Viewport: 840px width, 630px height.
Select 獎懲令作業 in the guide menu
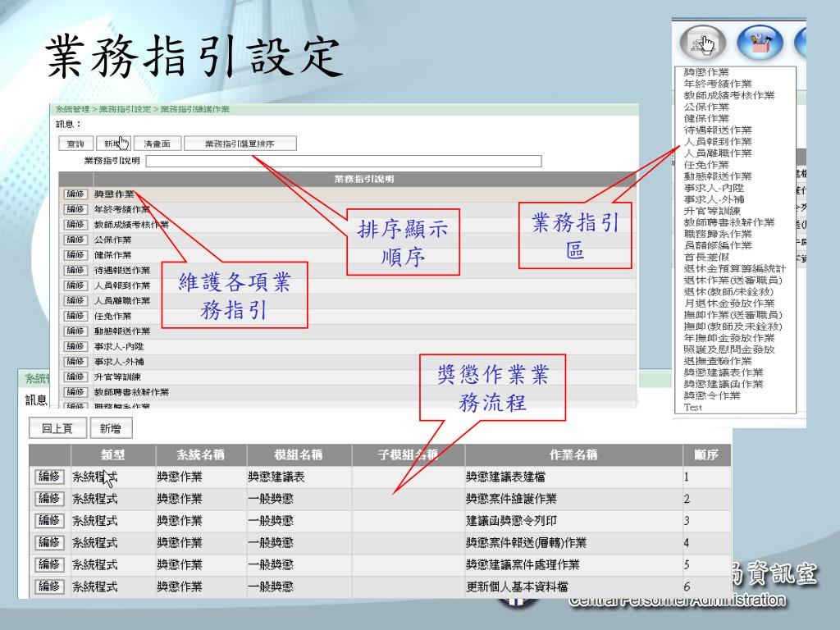click(x=712, y=395)
